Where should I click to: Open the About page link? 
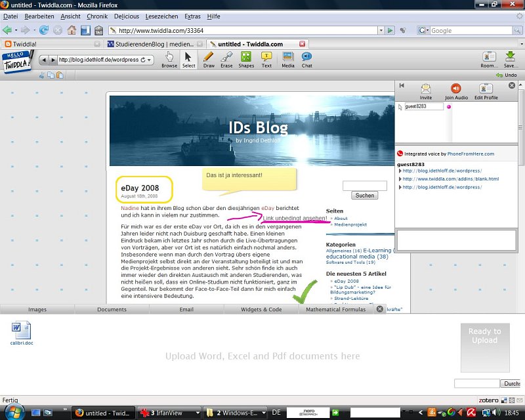point(341,218)
